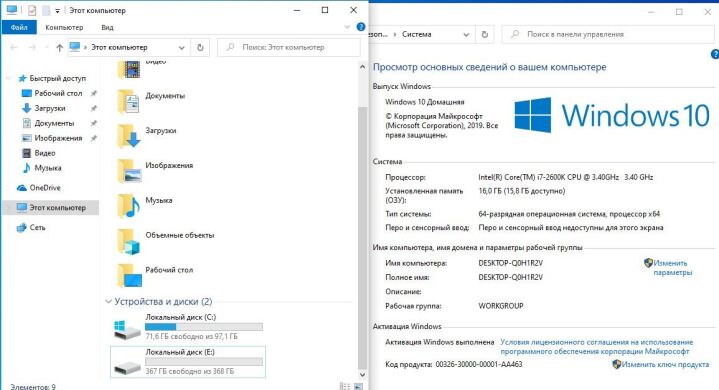Click Система in the control panel breadcrumb
Screen dimensions: 719x390
(416, 34)
